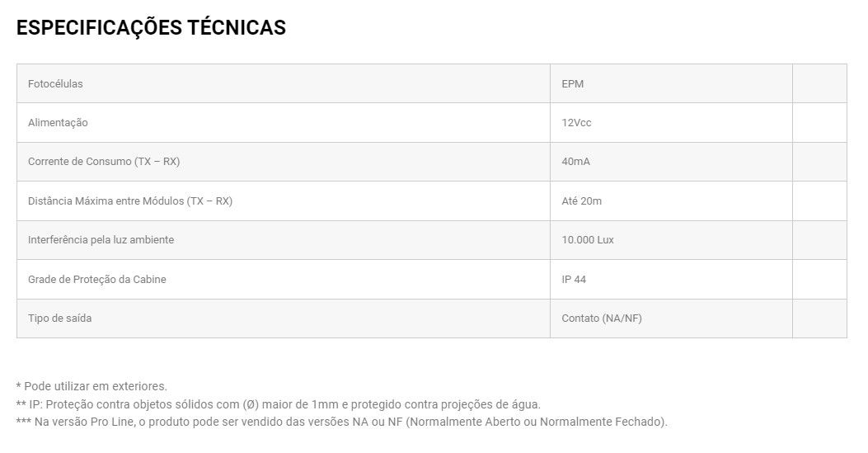Screen dimensions: 868x453
Task: Click the '12Vcc' value cell
Action: pos(576,123)
